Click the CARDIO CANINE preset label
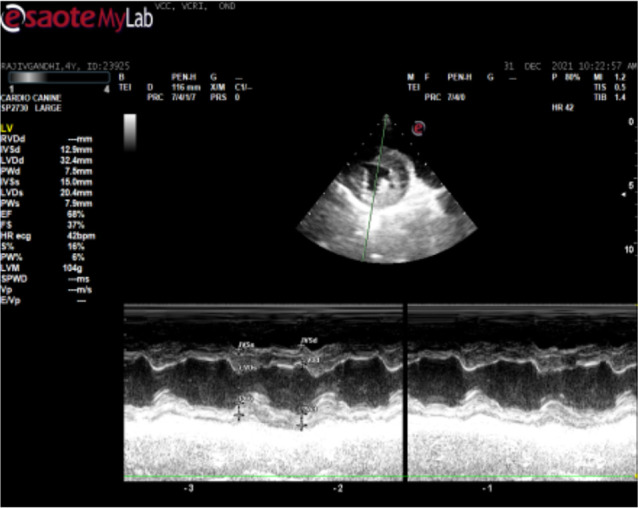Viewport: 638px width, 508px height. [x=34, y=98]
